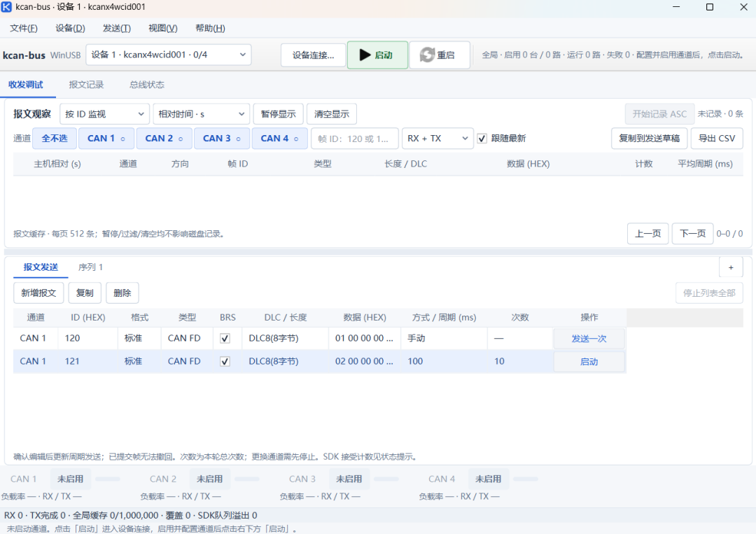Screen dimensions: 756x534
Task: Open the 发送(T) menu
Action: coord(117,28)
